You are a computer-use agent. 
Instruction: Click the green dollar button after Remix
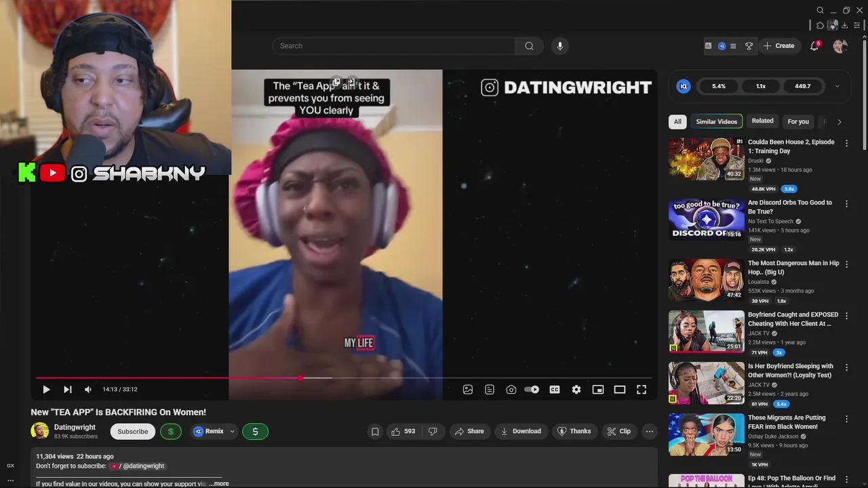pyautogui.click(x=255, y=431)
